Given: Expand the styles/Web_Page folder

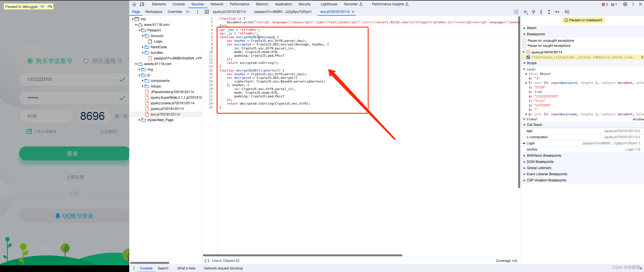Looking at the screenshot, I should [139, 120].
